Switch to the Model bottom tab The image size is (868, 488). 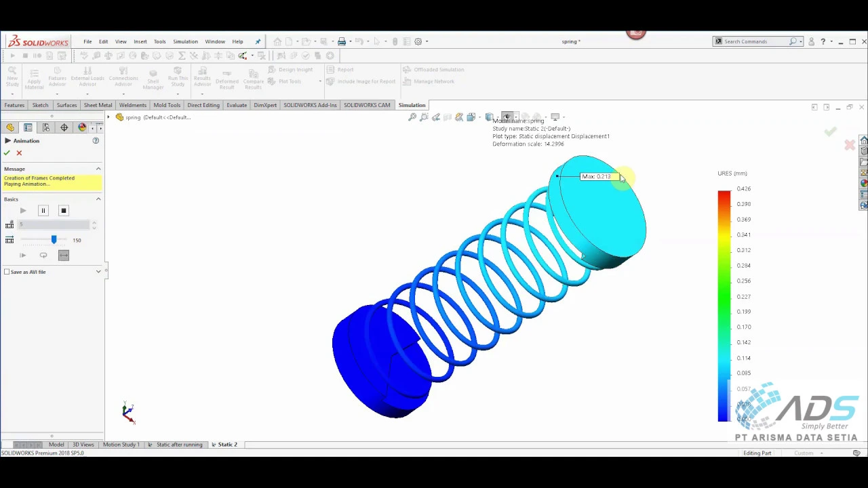56,445
